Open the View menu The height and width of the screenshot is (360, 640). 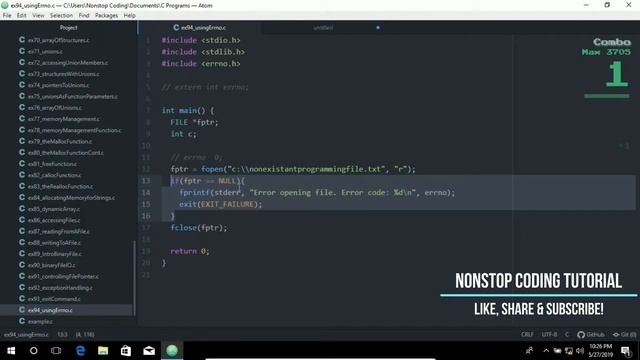[38, 16]
